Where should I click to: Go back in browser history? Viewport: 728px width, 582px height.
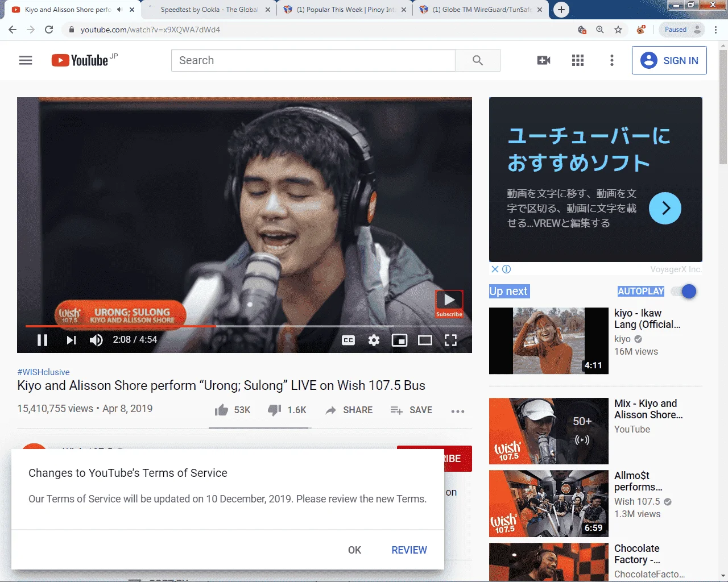coord(13,30)
